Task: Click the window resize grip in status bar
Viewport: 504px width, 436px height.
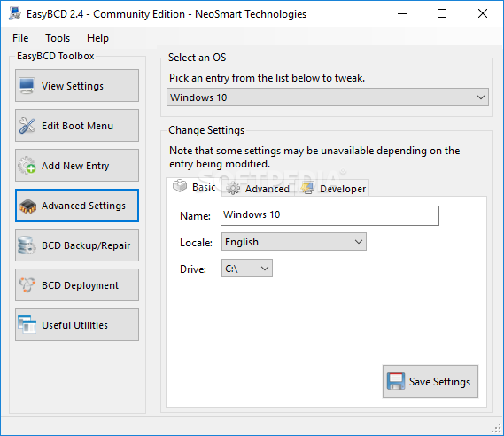Action: [497, 429]
